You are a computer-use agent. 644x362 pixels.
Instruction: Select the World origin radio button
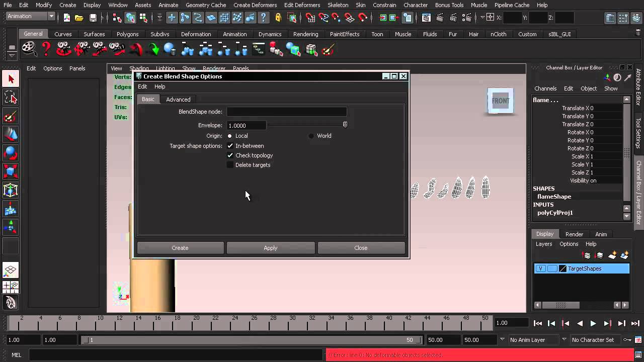point(311,136)
